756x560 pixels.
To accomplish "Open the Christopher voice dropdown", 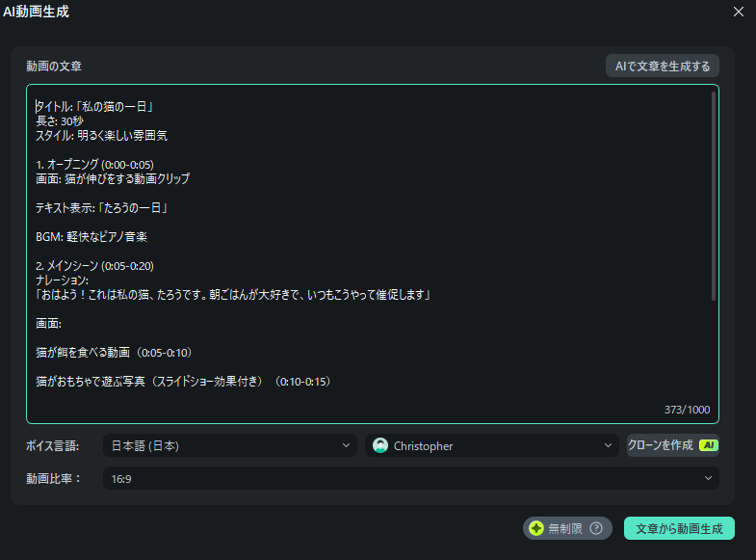I will (492, 445).
